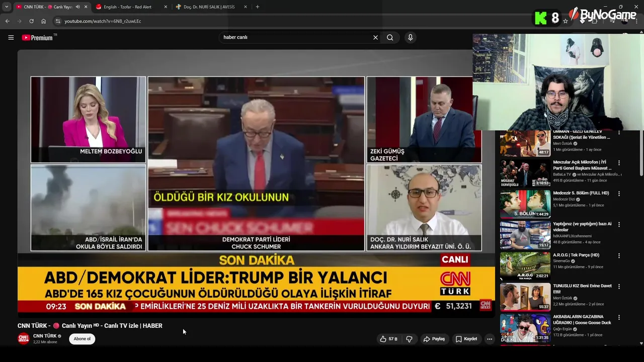
Task: Run search with the magnifier button
Action: click(x=390, y=37)
